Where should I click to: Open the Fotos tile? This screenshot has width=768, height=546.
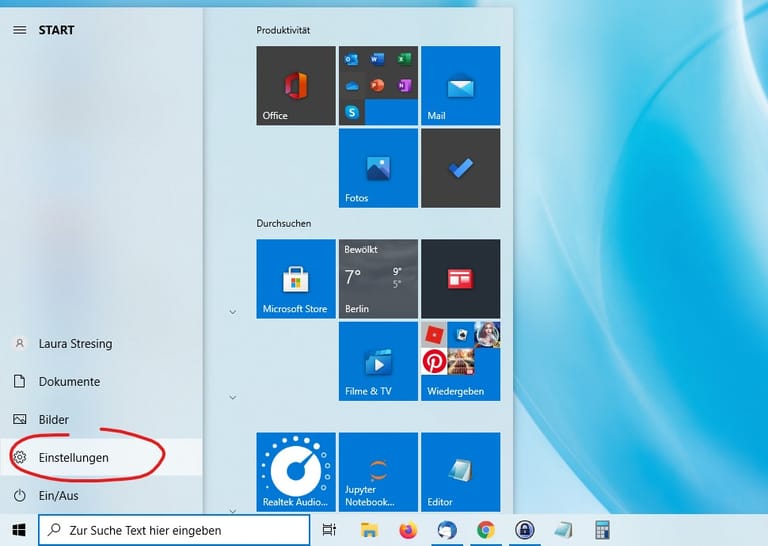coord(378,168)
